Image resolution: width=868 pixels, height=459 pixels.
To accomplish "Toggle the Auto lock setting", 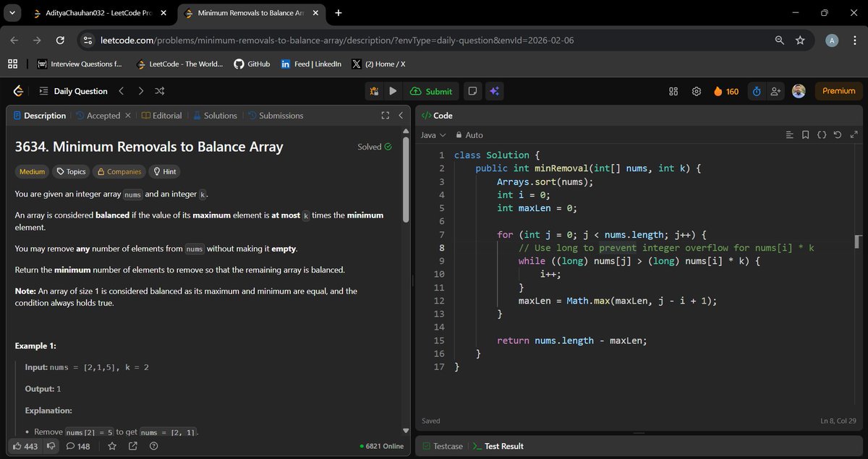I will 469,135.
